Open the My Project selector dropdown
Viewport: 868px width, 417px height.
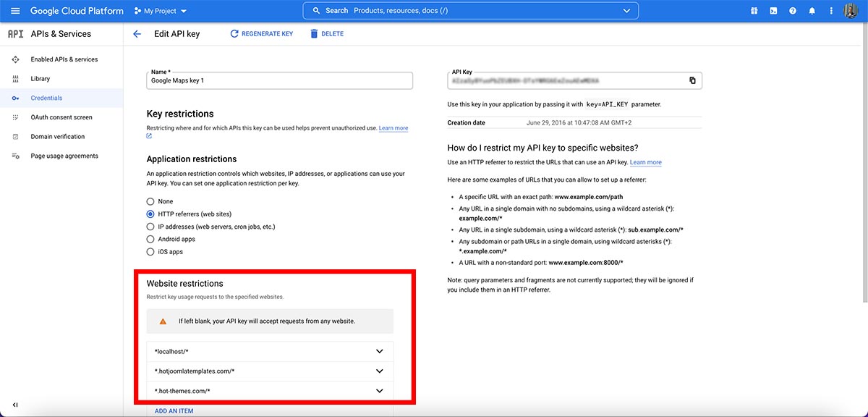(x=161, y=11)
